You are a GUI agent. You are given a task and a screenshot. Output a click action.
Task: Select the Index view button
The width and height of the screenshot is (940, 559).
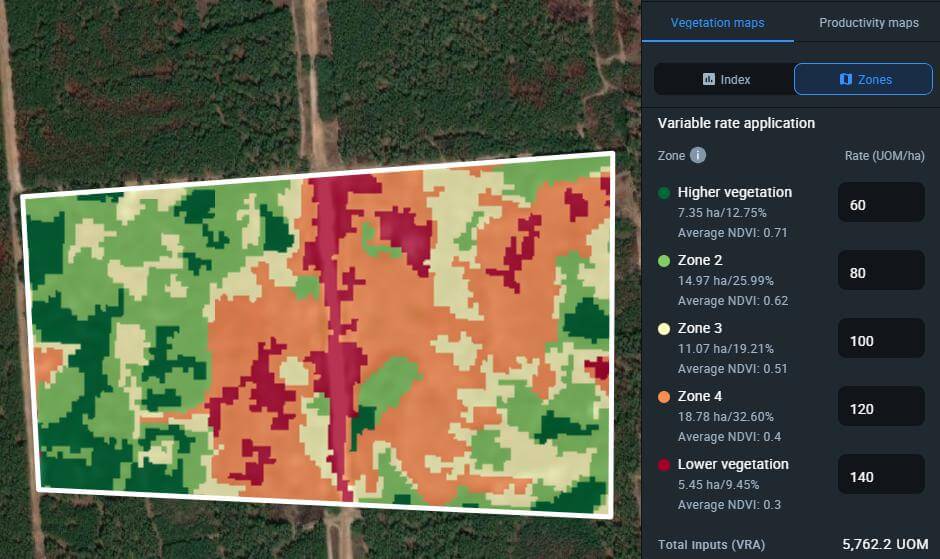pyautogui.click(x=724, y=79)
